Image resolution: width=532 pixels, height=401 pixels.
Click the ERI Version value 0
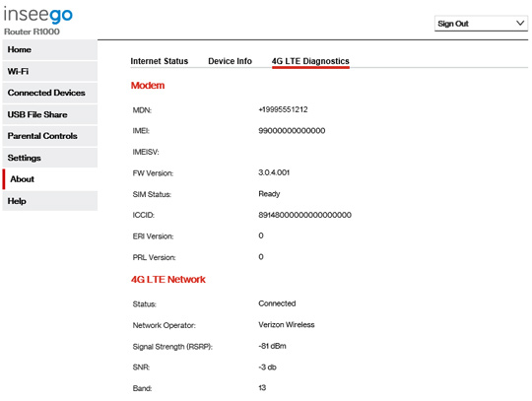coord(261,235)
